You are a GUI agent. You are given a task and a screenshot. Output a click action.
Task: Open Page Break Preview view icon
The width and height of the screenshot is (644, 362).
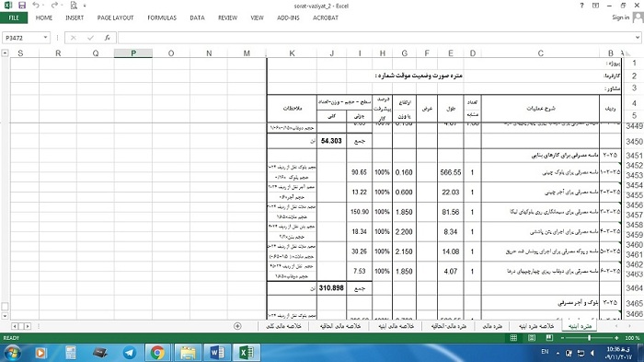point(549,338)
